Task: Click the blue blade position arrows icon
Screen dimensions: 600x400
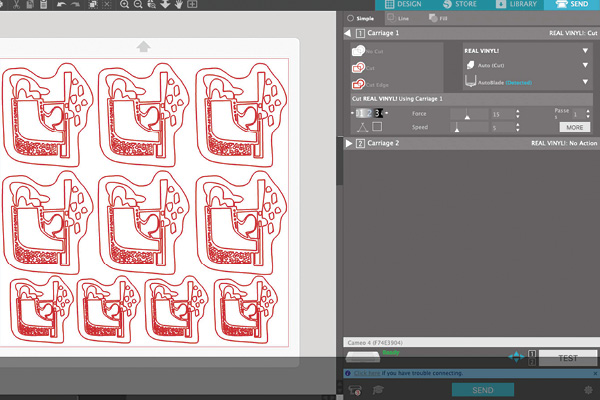Action: click(x=516, y=357)
